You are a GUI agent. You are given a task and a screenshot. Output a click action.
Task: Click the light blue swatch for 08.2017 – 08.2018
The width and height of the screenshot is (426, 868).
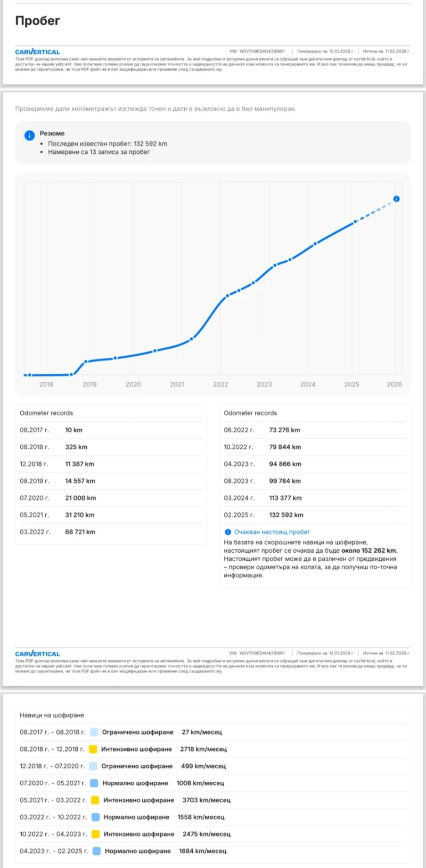[x=94, y=732]
